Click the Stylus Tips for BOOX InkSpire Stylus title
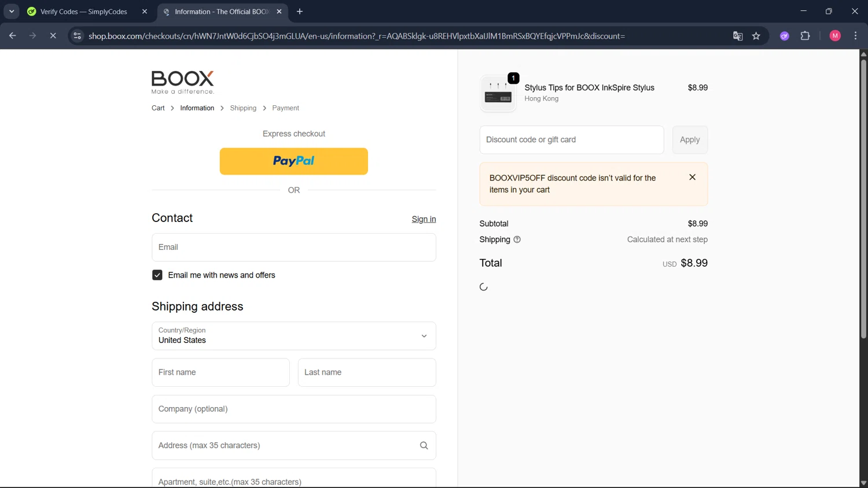The image size is (868, 488). (x=589, y=88)
